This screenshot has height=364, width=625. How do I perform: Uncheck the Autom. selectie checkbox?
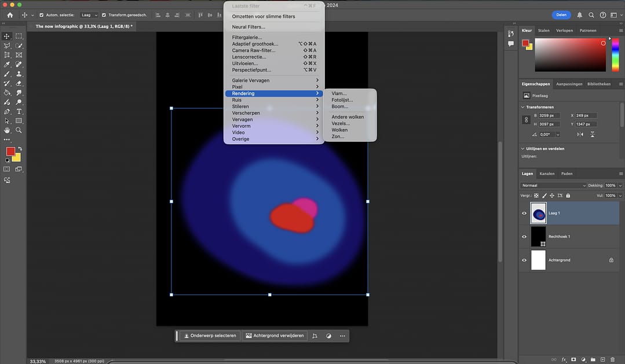[41, 15]
